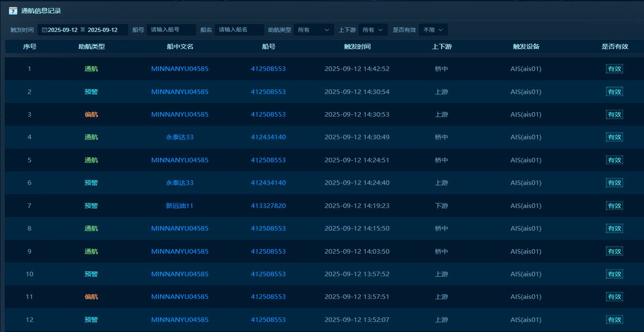Viewport: 644px width, 332px height.
Task: Click ship number 412434140 in row 6
Action: click(x=268, y=183)
